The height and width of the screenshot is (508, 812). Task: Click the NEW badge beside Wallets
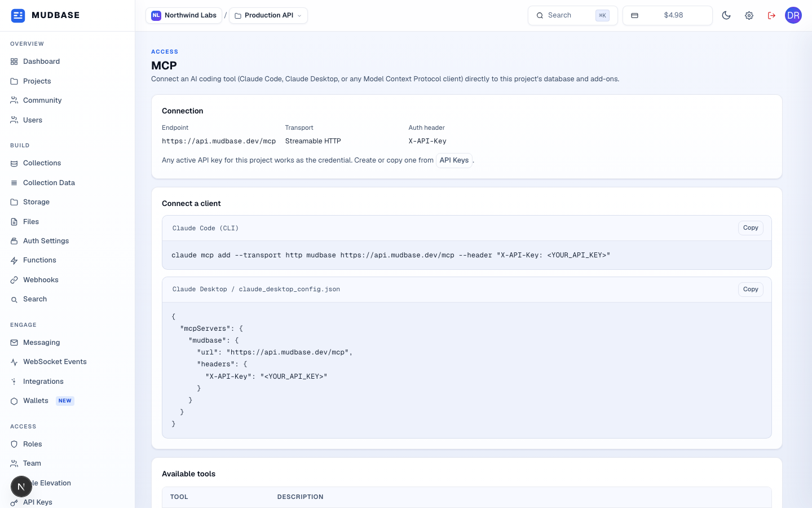tap(65, 401)
